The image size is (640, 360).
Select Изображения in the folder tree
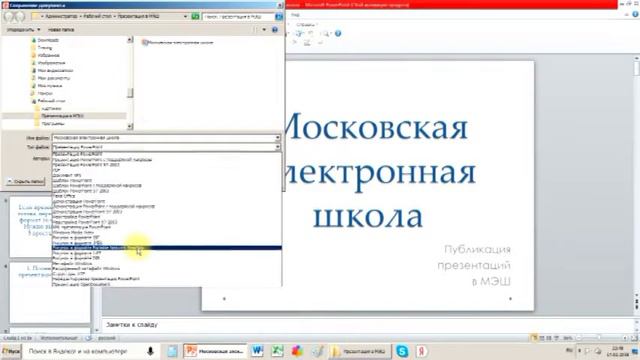(51, 63)
